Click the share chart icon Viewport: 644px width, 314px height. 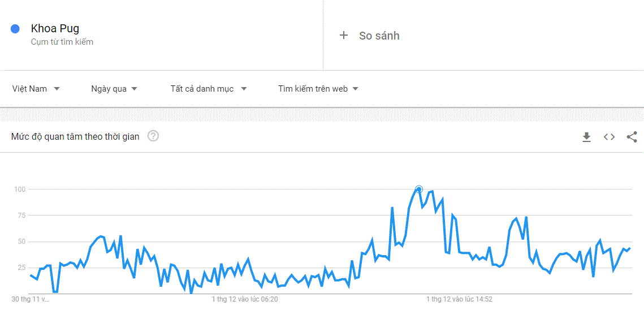point(632,137)
